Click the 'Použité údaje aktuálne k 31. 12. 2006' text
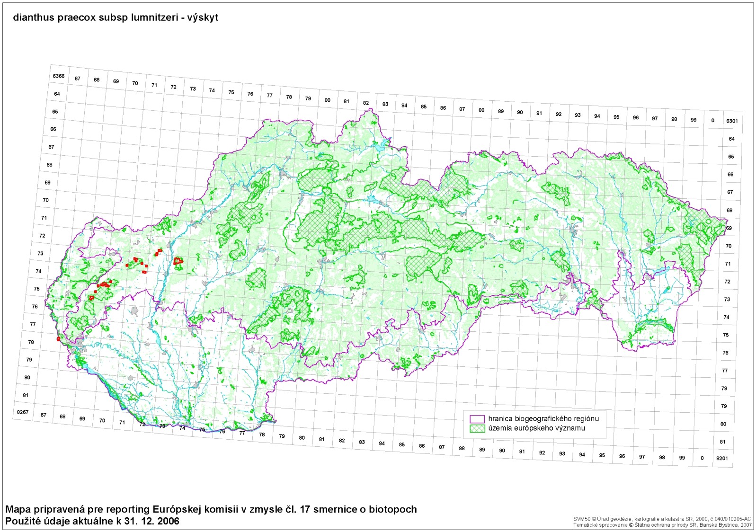Viewport: 756px width, 532px height. pyautogui.click(x=92, y=521)
